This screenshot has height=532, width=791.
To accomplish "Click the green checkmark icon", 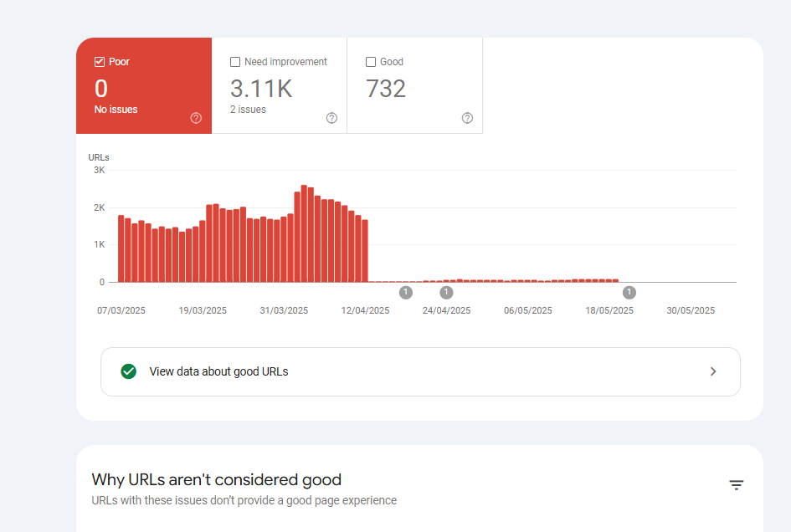I will tap(128, 371).
